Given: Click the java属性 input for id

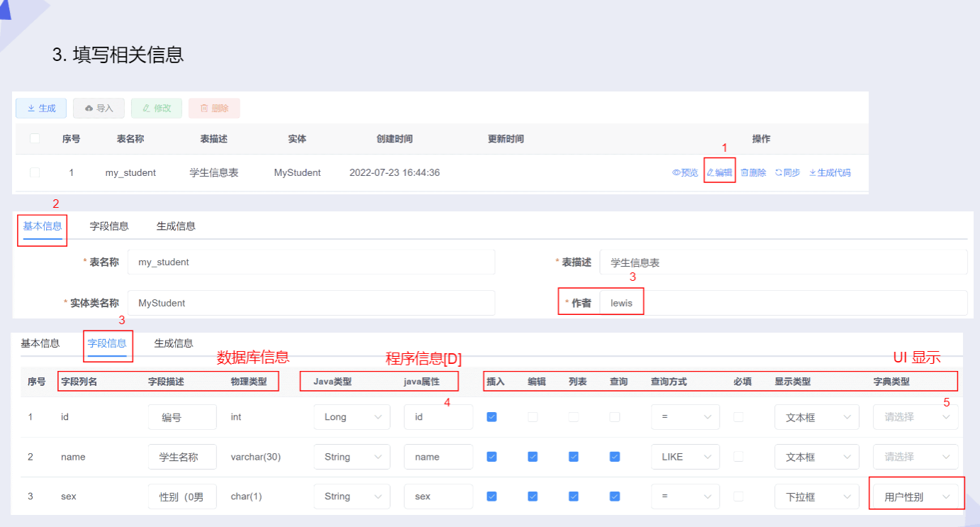Looking at the screenshot, I should click(x=438, y=417).
